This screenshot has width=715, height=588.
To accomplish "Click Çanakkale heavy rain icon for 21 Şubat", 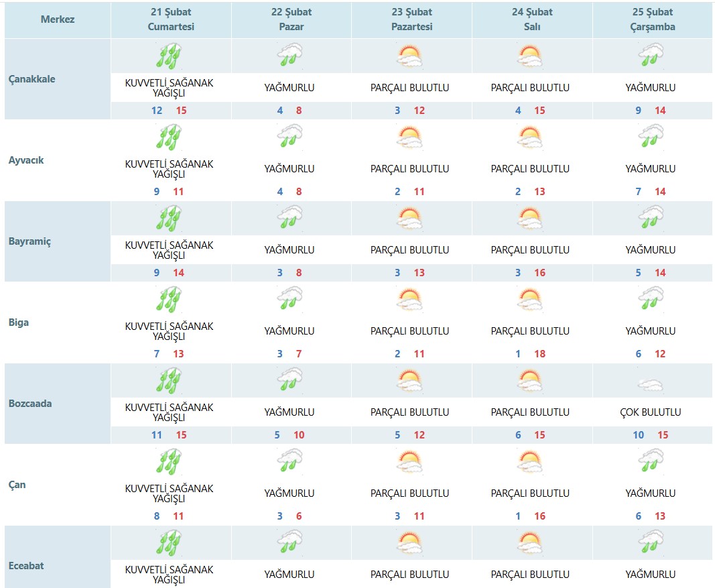I will click(169, 56).
